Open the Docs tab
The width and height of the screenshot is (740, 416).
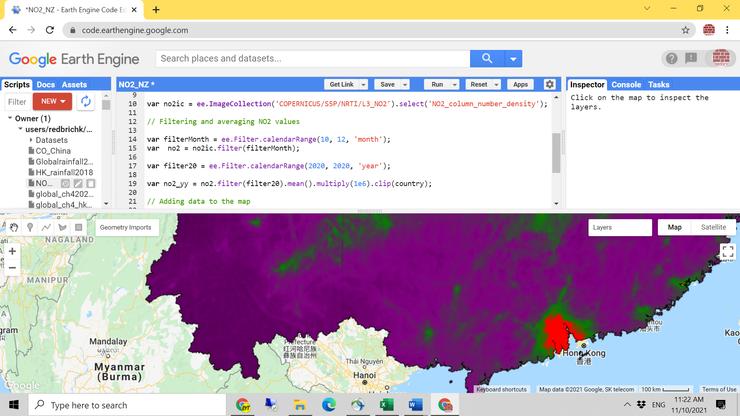45,85
